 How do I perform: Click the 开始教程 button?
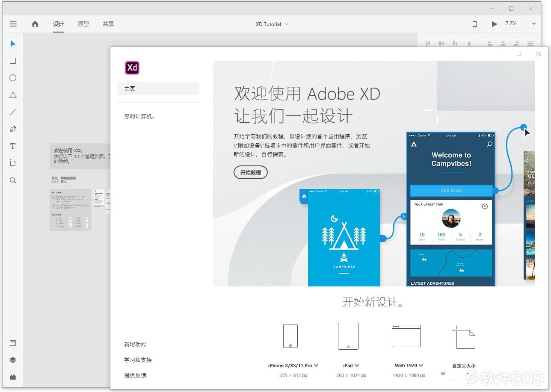251,172
